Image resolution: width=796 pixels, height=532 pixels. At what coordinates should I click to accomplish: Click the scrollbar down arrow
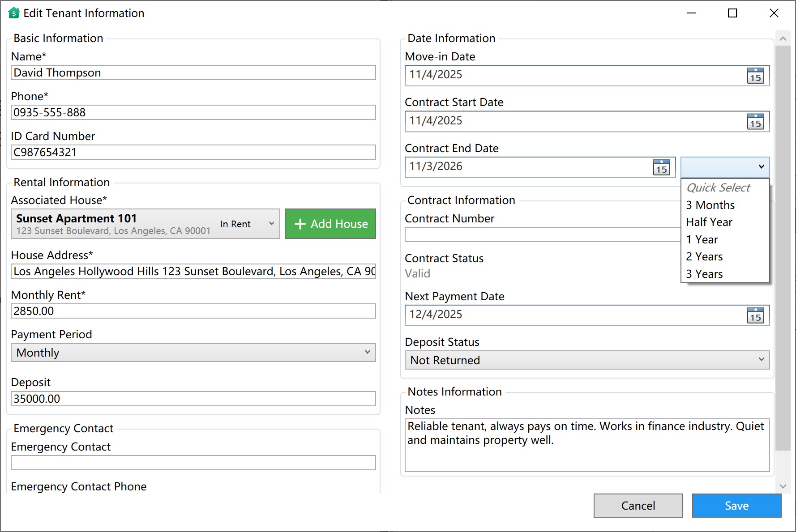(784, 485)
